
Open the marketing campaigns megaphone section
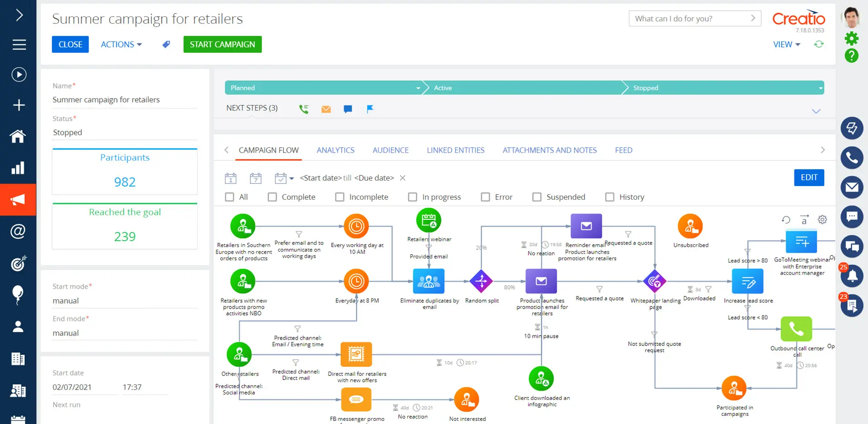coord(18,200)
